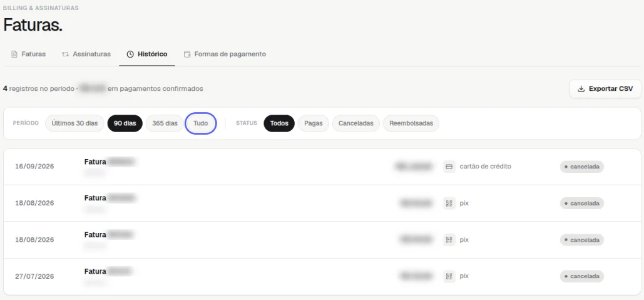Export records with Exportar CSV button
This screenshot has height=300, width=644.
(x=605, y=89)
